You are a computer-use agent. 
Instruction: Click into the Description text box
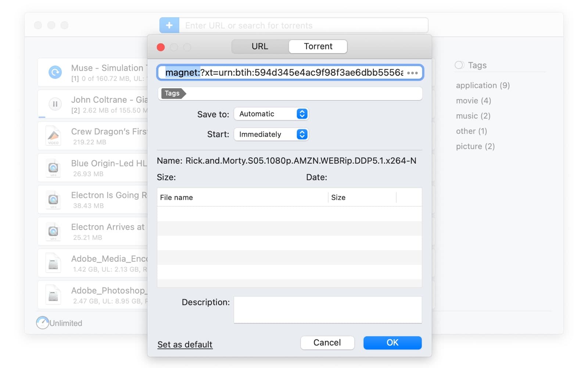pyautogui.click(x=327, y=310)
